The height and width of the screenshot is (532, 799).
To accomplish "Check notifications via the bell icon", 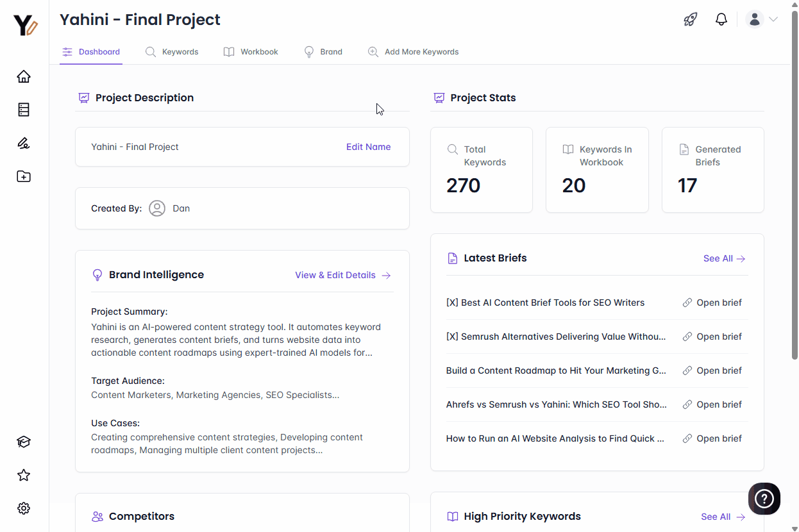I will [x=721, y=19].
